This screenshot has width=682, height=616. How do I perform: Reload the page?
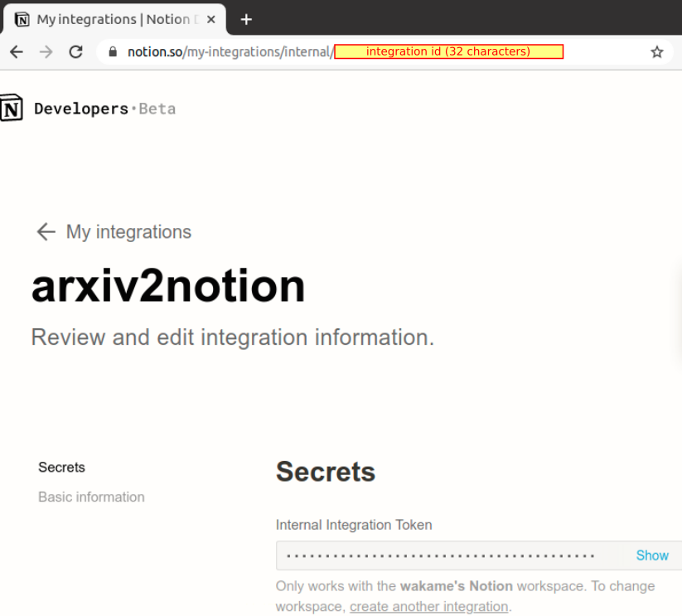pyautogui.click(x=76, y=51)
